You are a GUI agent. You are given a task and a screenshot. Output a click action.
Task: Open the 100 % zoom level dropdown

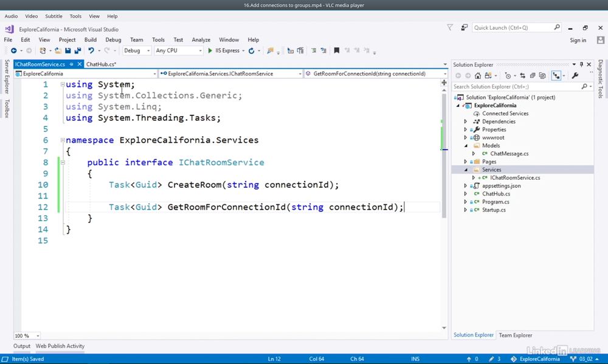click(x=27, y=335)
